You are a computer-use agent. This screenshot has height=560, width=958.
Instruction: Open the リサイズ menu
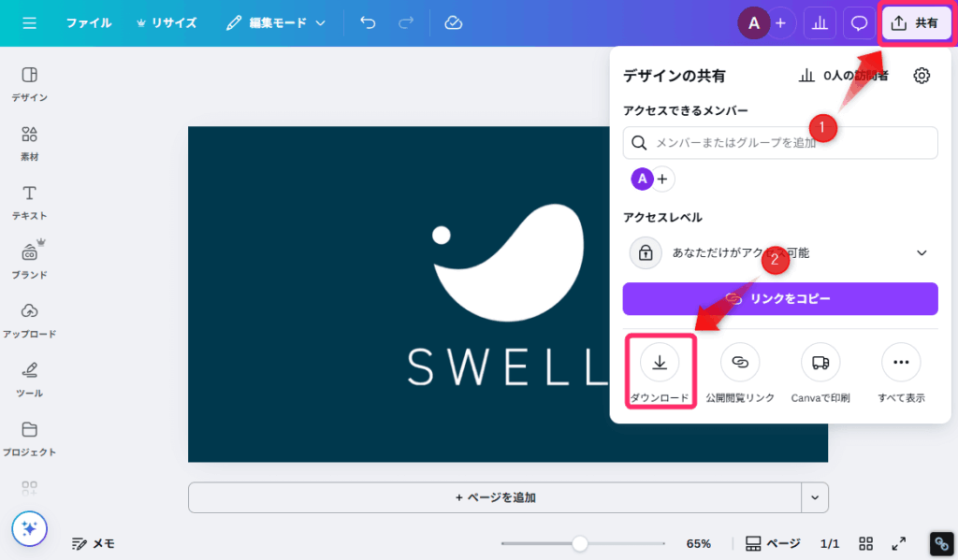coord(167,23)
